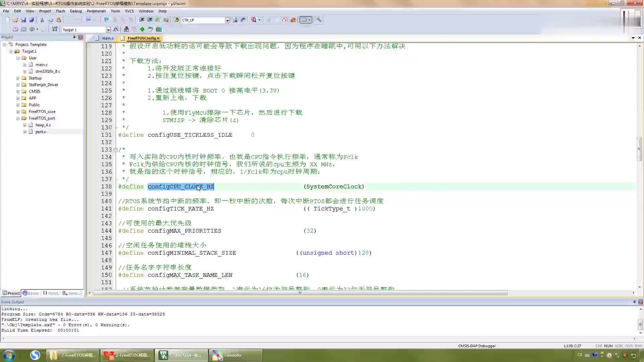Expand the StdPeriph_Driver folder
Image resolution: width=644 pixels, height=362 pixels.
pyautogui.click(x=18, y=85)
